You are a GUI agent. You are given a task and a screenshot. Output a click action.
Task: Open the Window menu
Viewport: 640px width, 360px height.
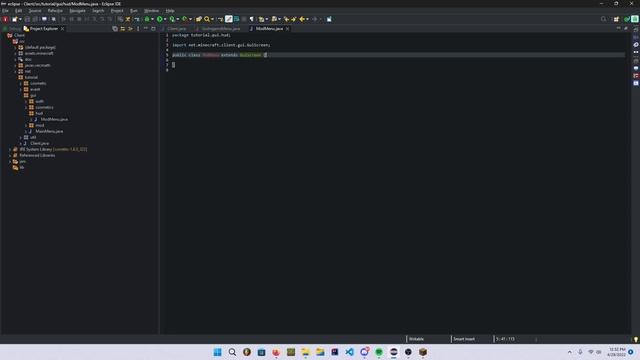pyautogui.click(x=151, y=11)
